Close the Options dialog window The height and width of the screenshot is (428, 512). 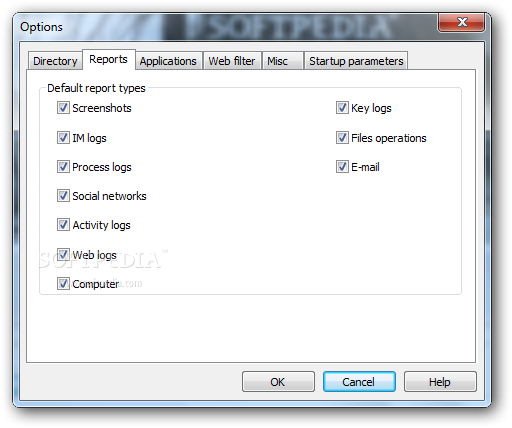coord(461,23)
